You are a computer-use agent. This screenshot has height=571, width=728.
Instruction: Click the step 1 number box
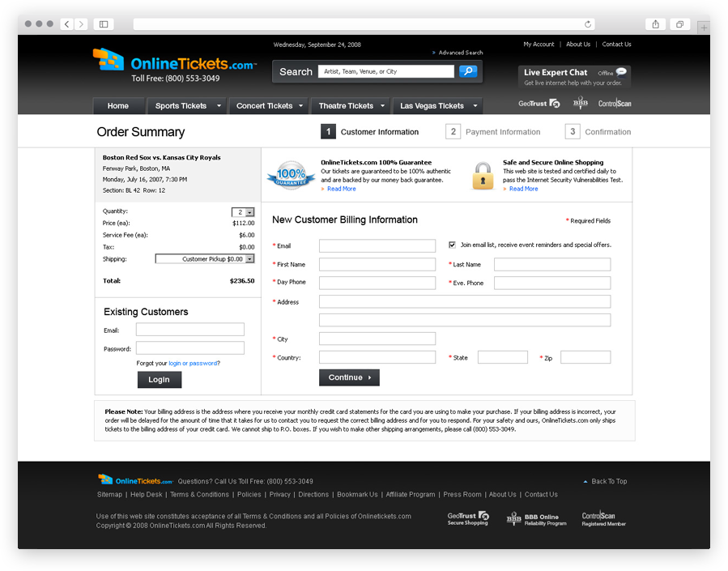point(328,131)
